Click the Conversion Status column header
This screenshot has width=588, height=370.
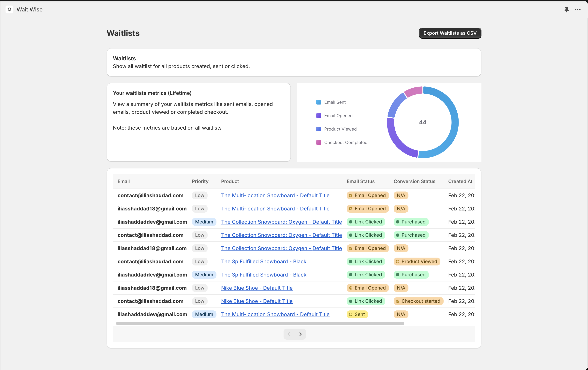414,181
